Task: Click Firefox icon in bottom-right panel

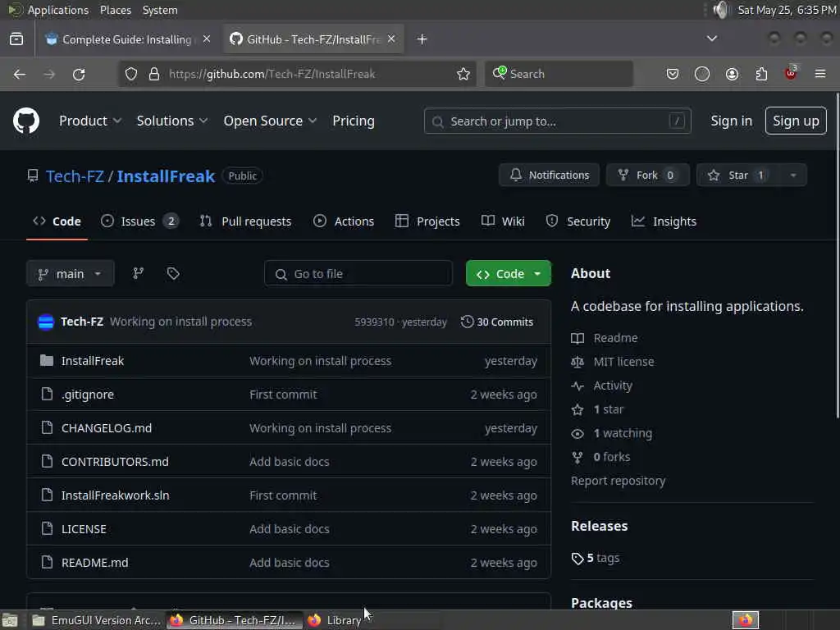Action: pyautogui.click(x=746, y=620)
